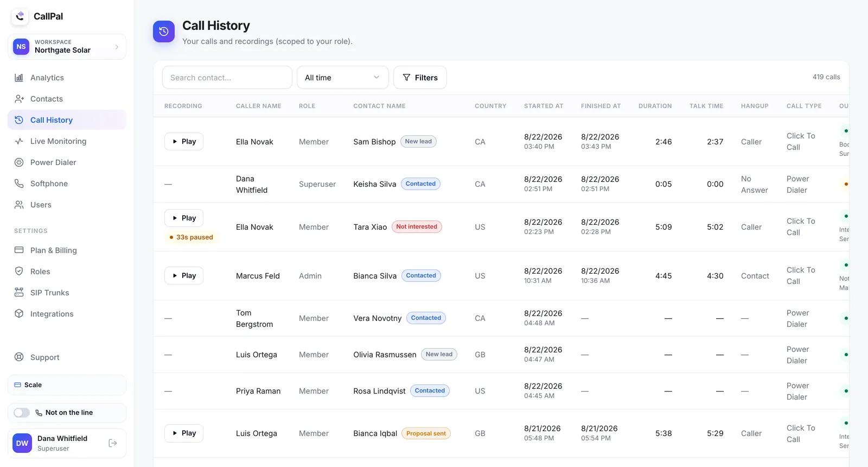Click the Analytics bar chart icon
Viewport: 868px width, 467px height.
tap(19, 78)
